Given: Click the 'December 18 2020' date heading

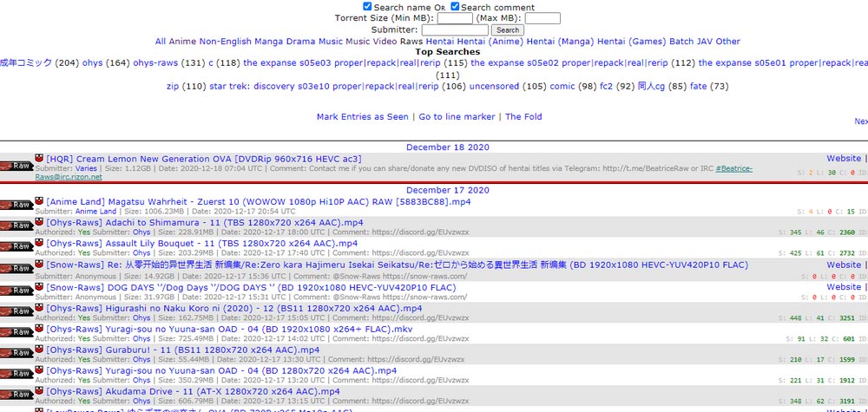Looking at the screenshot, I should coord(447,147).
